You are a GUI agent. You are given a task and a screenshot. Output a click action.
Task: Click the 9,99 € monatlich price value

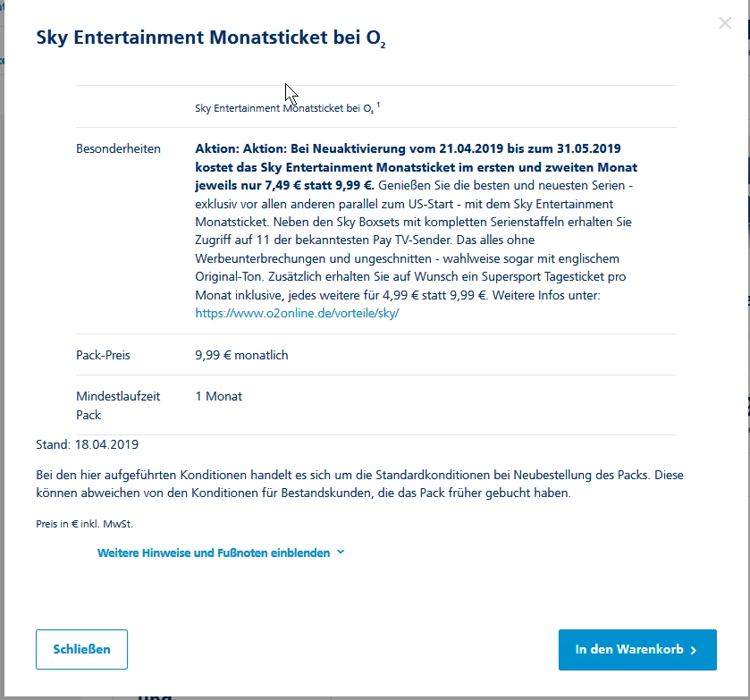(241, 355)
